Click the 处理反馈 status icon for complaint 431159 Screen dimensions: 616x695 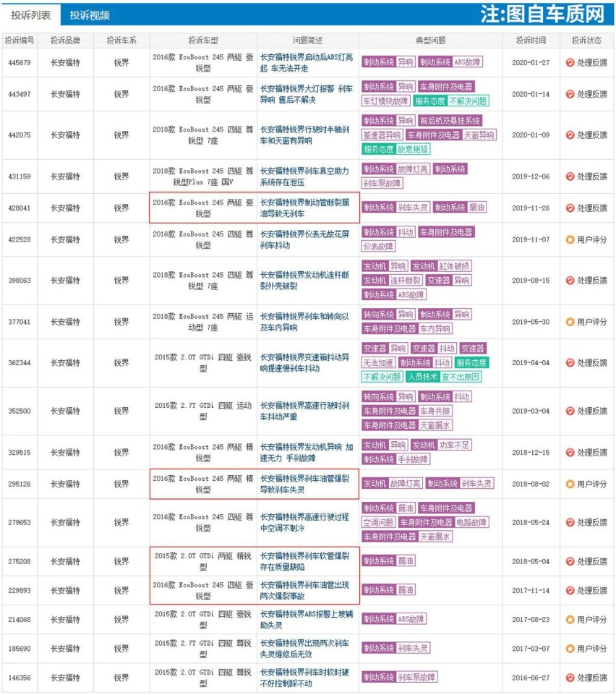(570, 176)
